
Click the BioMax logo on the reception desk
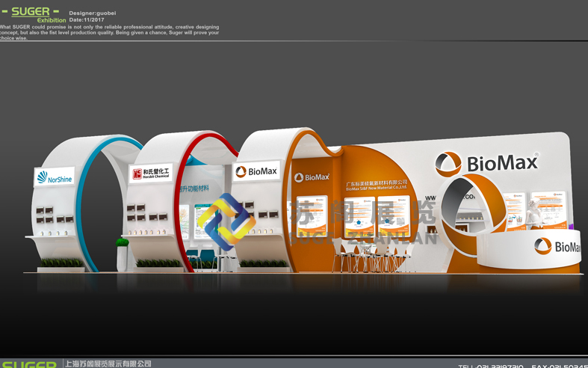coord(558,247)
